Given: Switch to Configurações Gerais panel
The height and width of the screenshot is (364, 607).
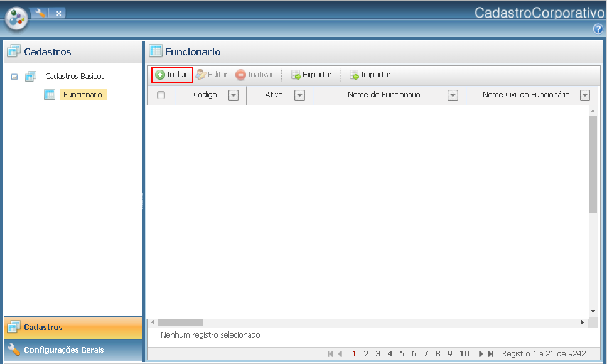Looking at the screenshot, I should pos(63,350).
